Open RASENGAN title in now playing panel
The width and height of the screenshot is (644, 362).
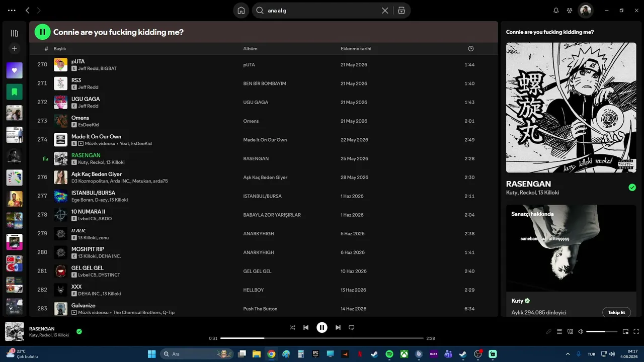tap(528, 184)
